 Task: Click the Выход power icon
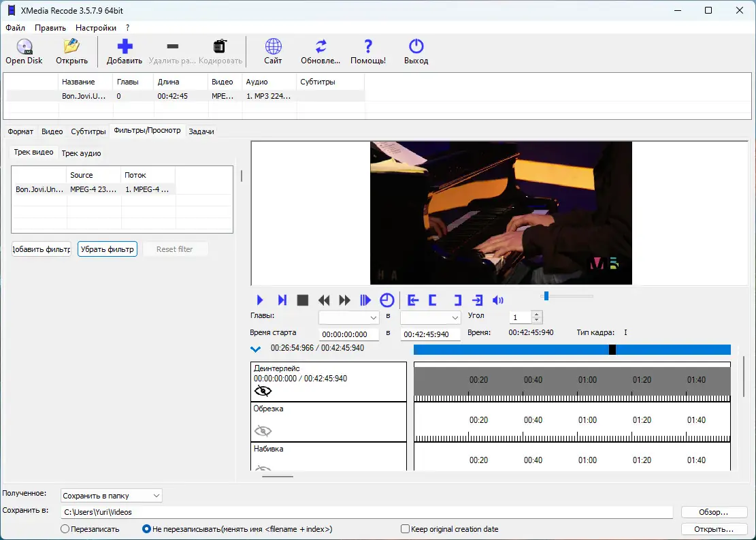coord(416,47)
